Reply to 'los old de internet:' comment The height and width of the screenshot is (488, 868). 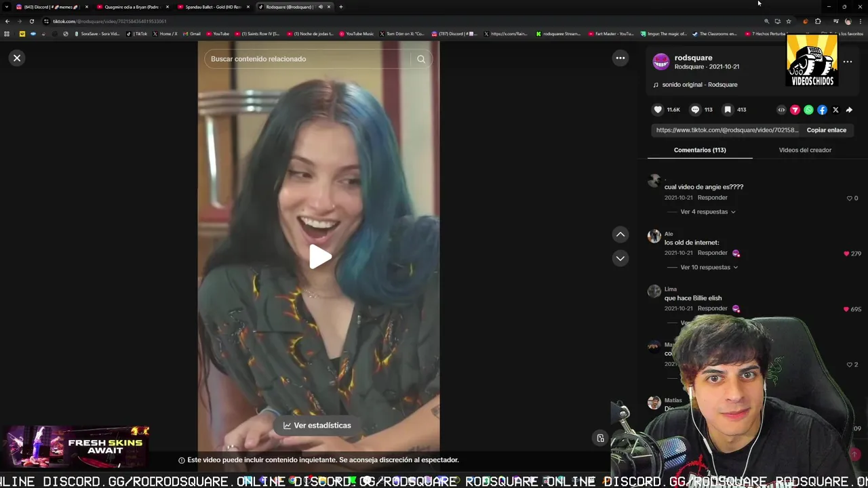click(712, 253)
